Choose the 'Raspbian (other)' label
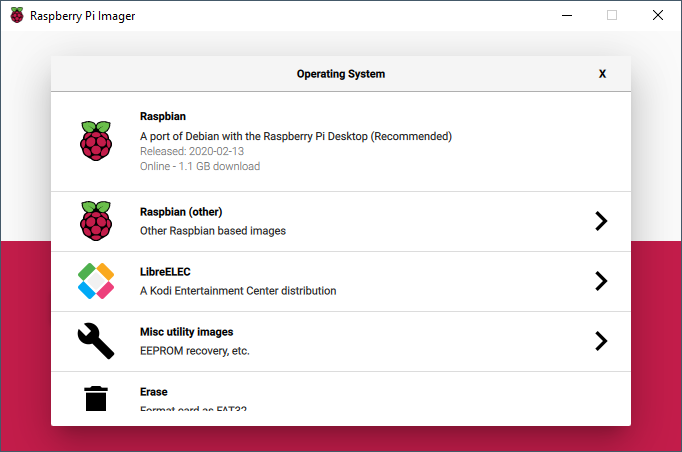The height and width of the screenshot is (452, 682). point(181,212)
